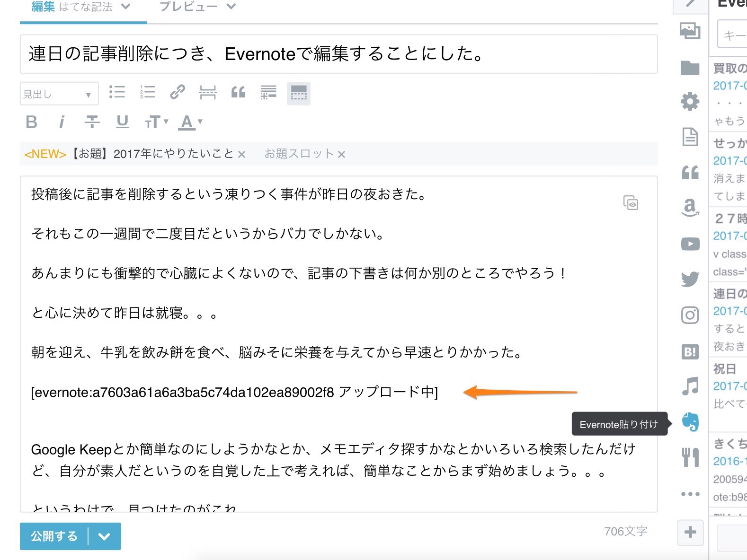747x560 pixels.
Task: Show more sidebar tools (three dots)
Action: click(x=690, y=494)
